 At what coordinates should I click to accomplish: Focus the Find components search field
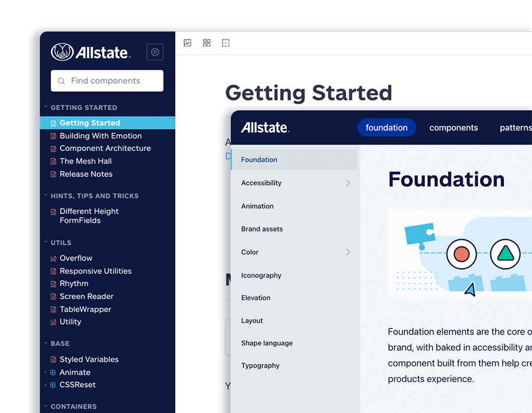pos(107,81)
